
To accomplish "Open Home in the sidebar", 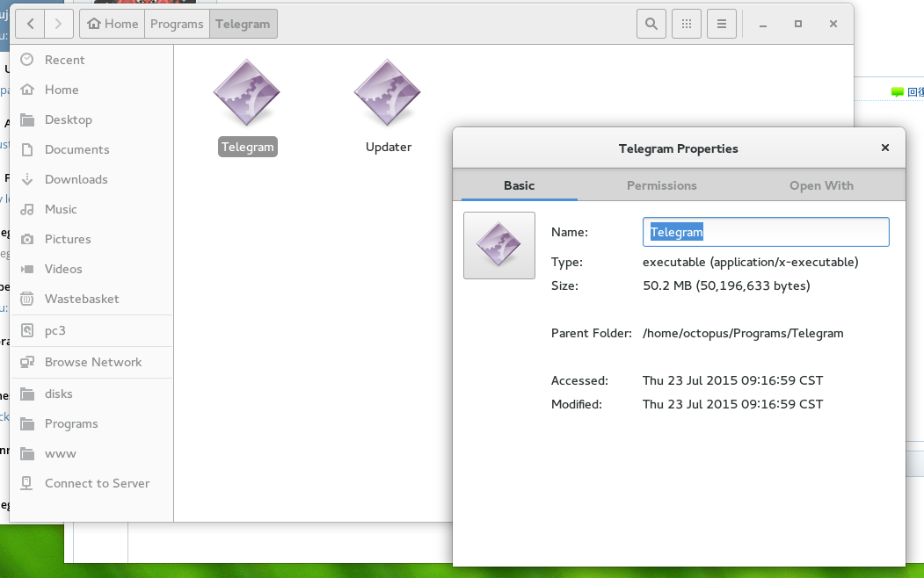I will pos(91,90).
